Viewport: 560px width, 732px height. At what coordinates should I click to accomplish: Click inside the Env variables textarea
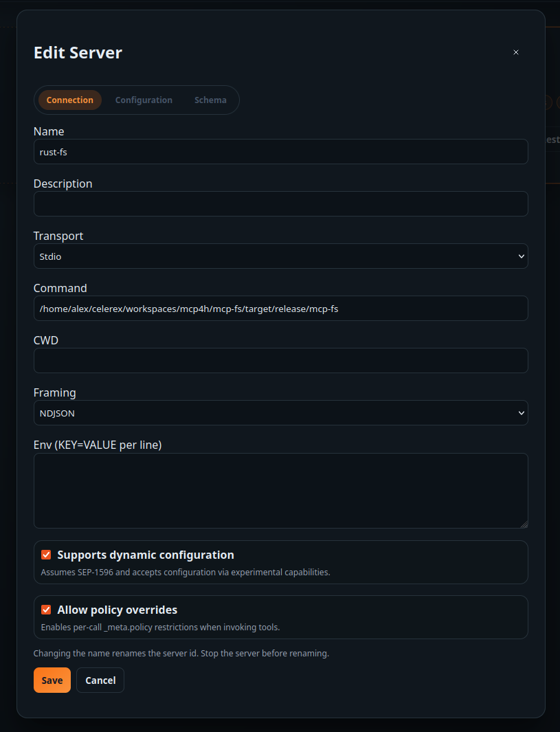click(280, 489)
